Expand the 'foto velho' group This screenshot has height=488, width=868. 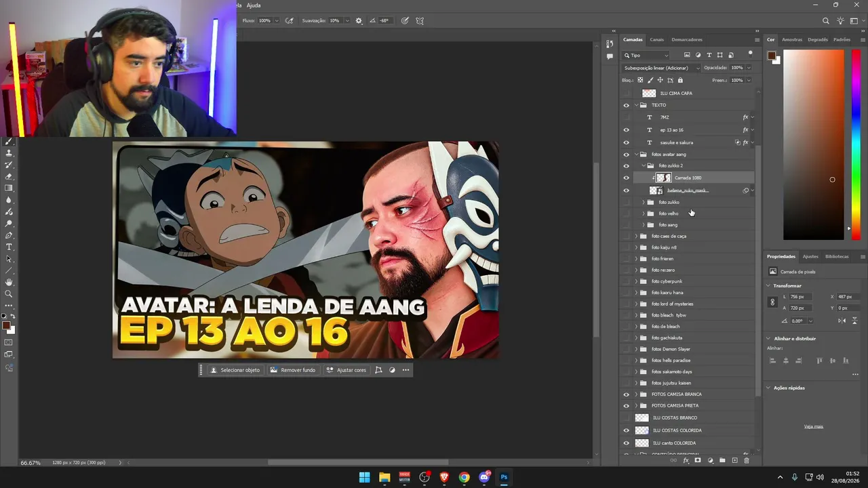[x=644, y=213]
